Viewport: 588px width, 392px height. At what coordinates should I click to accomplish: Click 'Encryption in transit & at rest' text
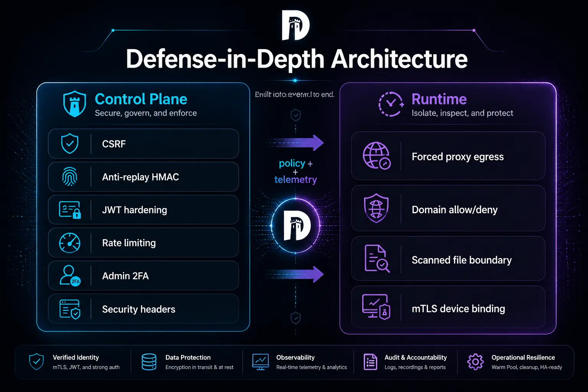[x=199, y=367]
